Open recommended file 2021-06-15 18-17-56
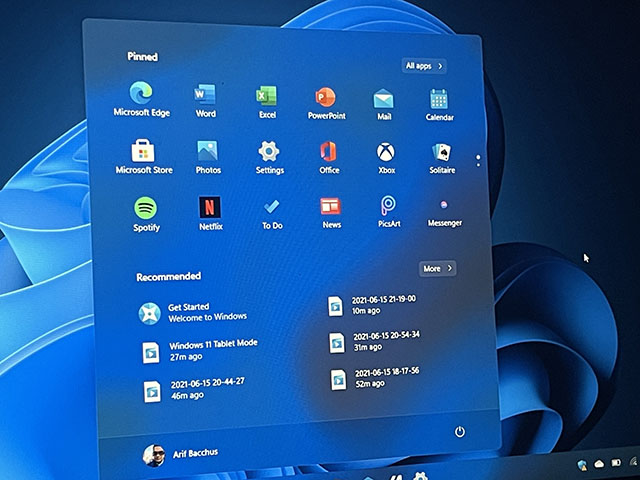640x480 pixels. coord(375,378)
